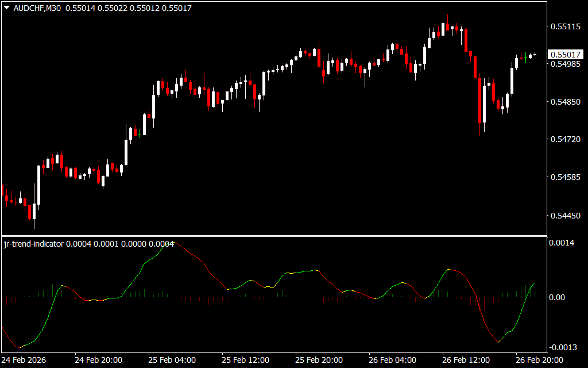Click the triangle arrow beside AUDCHF,M30
This screenshot has height=368, width=588.
tap(6, 8)
